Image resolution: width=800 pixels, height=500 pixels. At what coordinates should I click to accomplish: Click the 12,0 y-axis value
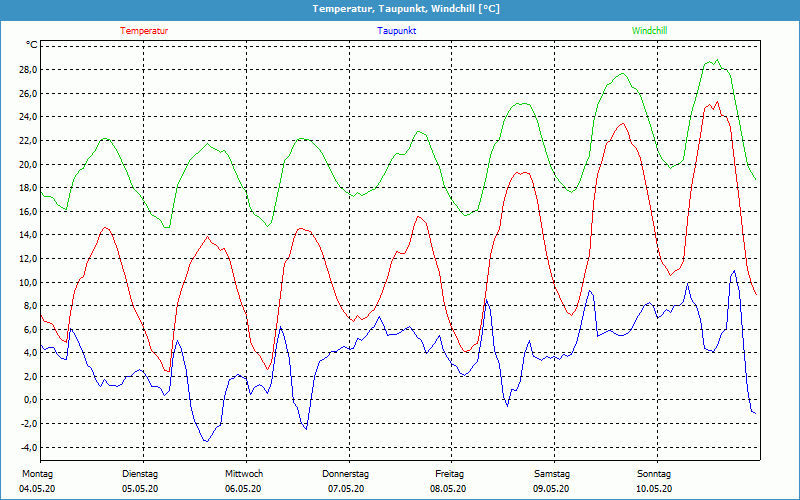coord(28,259)
